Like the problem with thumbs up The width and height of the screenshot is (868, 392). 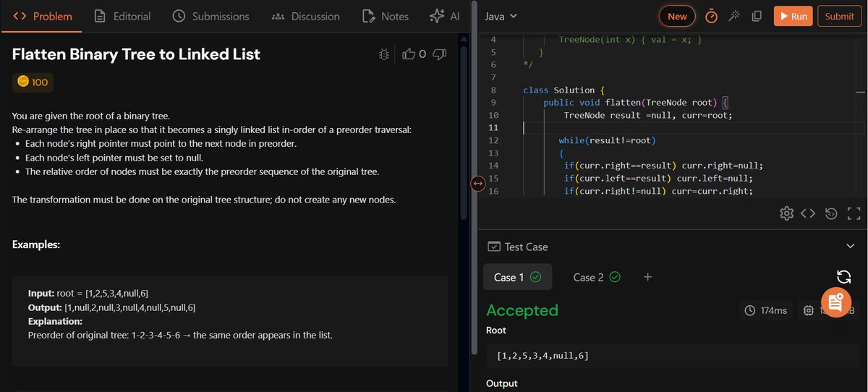(x=409, y=54)
